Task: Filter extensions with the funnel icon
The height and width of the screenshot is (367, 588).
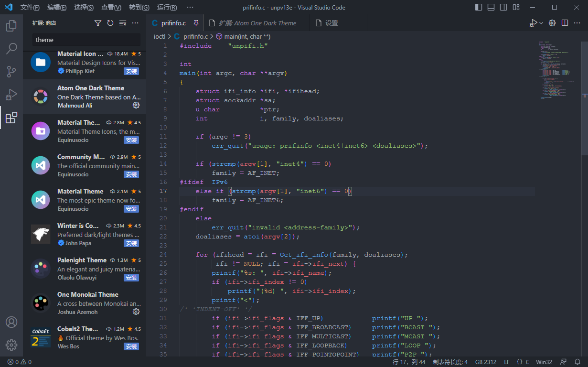Action: (x=98, y=23)
